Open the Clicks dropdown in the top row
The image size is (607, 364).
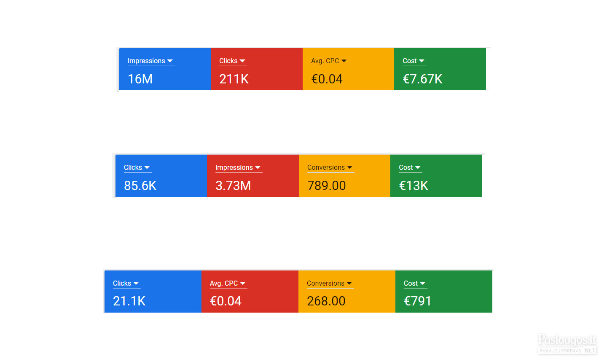[x=232, y=61]
